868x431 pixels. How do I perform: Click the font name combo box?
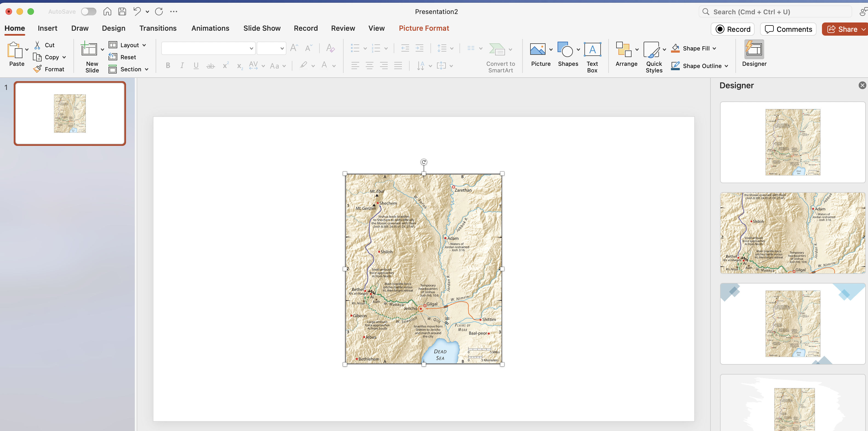208,48
